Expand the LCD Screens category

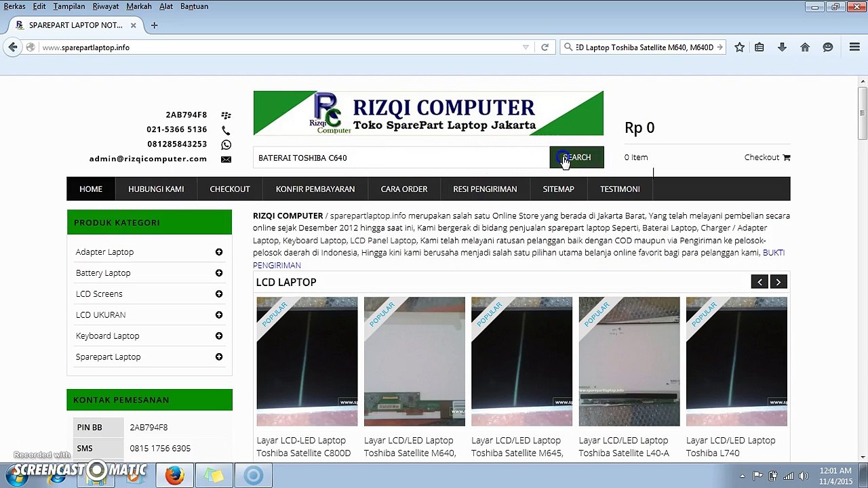219,294
